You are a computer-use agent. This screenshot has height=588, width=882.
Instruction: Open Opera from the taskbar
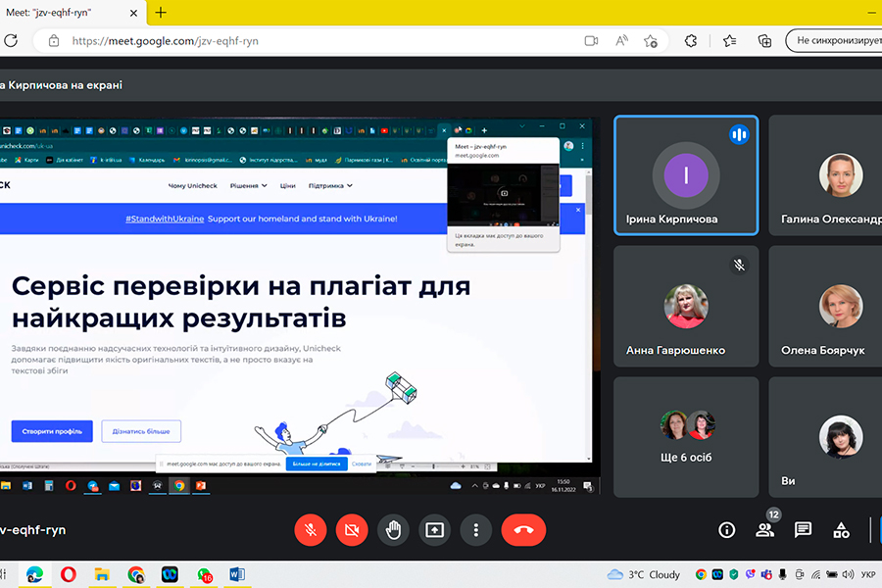click(x=68, y=574)
